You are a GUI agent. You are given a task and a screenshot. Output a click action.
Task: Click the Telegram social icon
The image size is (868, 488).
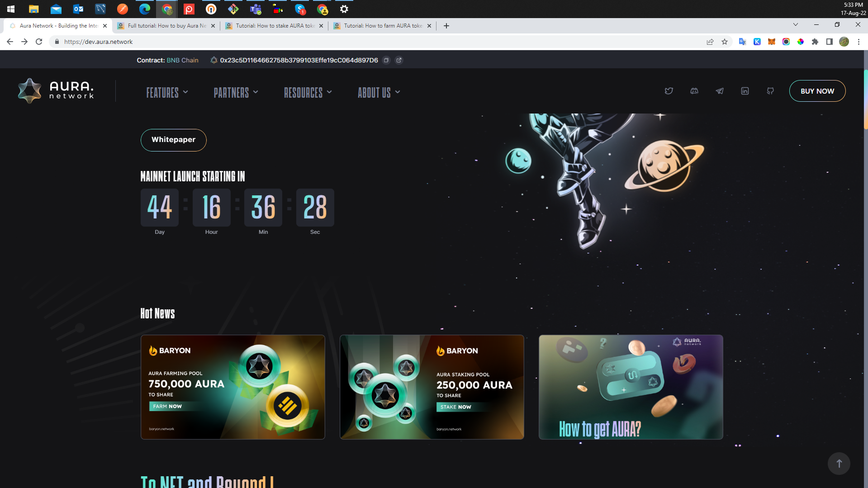(720, 91)
